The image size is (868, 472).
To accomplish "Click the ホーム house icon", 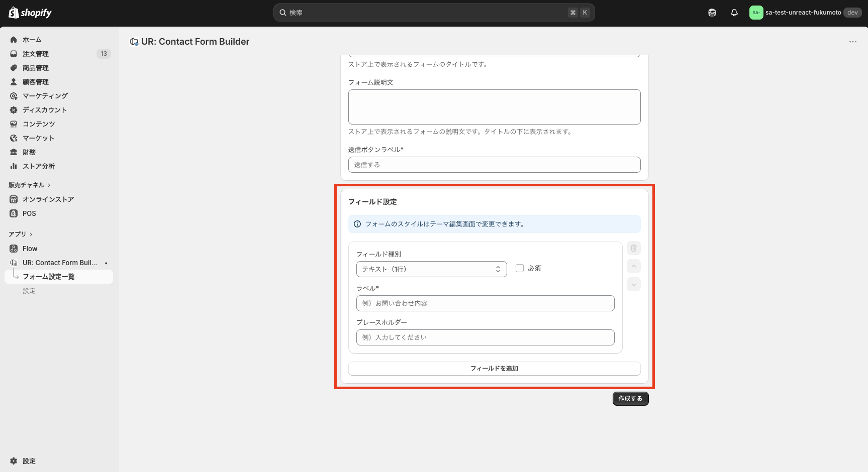I will click(14, 40).
